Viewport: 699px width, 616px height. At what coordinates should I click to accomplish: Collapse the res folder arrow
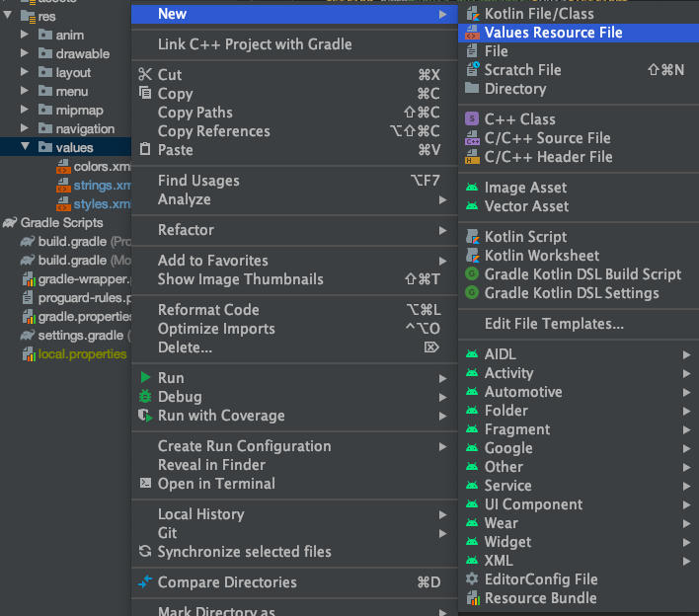8,15
